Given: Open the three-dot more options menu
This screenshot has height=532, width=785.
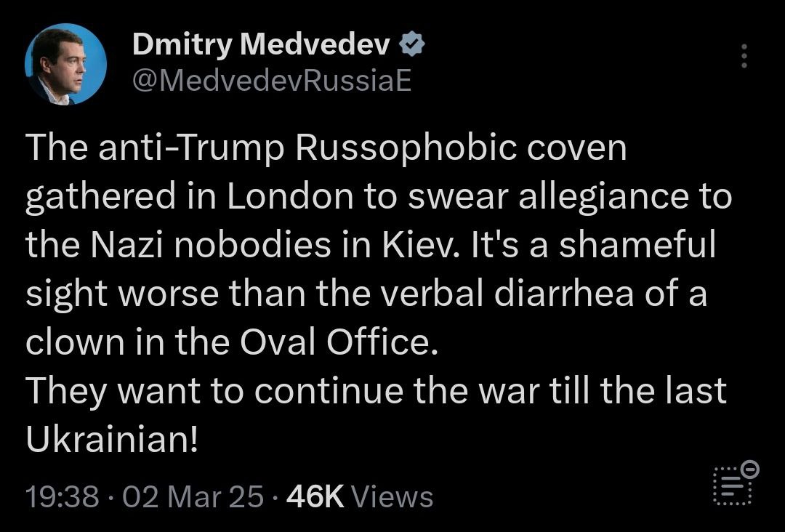Looking at the screenshot, I should 744,56.
